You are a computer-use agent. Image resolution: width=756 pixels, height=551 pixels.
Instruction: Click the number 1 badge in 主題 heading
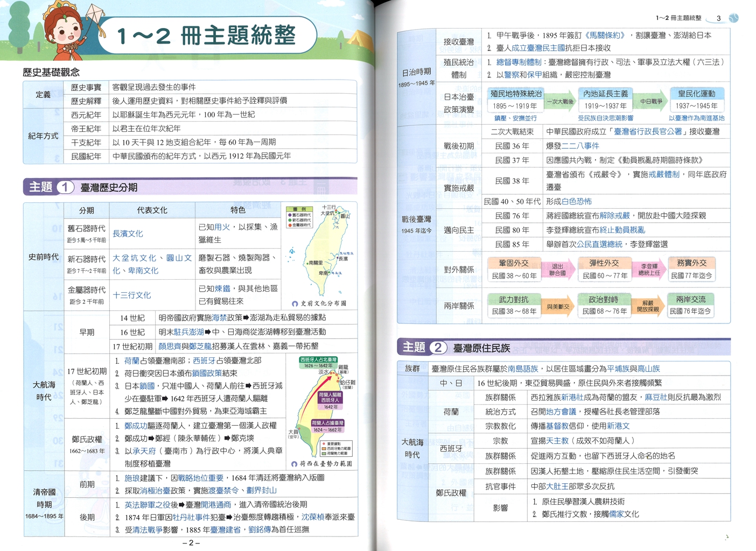point(65,187)
